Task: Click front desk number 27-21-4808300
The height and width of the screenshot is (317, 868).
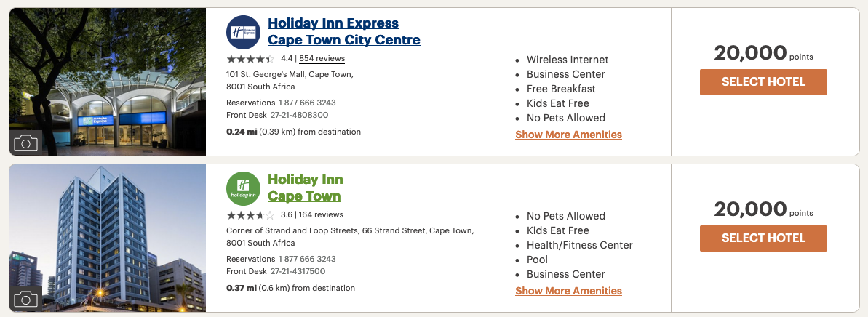Action: [x=298, y=115]
